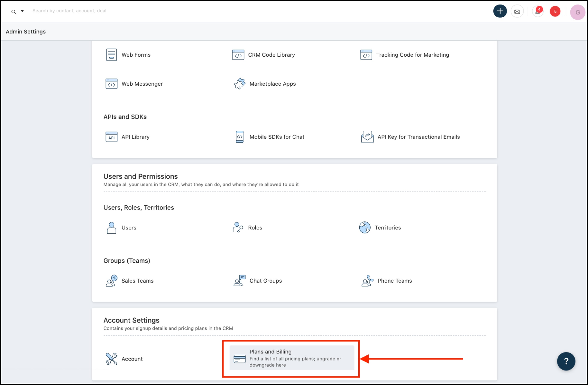The image size is (588, 385).
Task: Click the search magnifier icon
Action: 14,12
